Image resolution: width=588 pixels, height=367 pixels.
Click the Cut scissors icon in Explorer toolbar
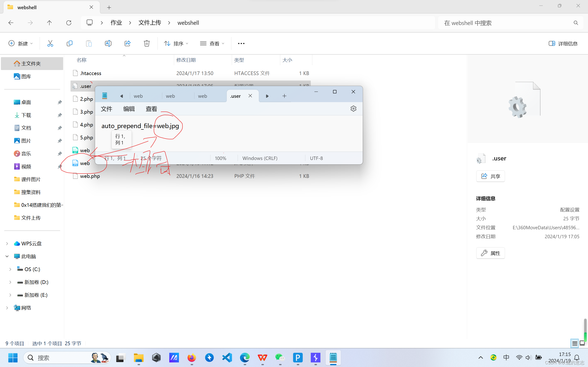[50, 43]
